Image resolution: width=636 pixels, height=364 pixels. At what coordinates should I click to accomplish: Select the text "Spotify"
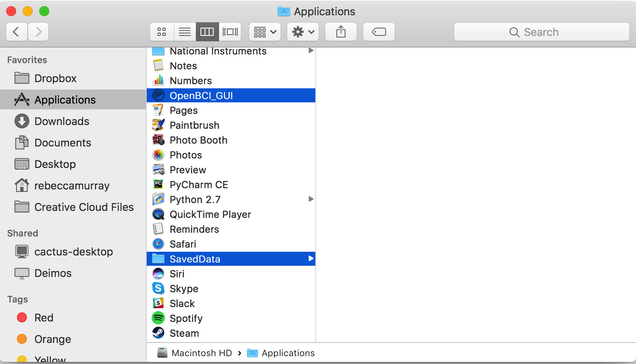[186, 319]
